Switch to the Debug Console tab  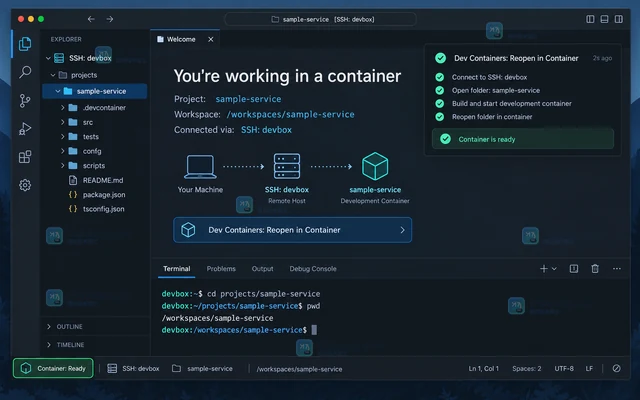tap(313, 269)
